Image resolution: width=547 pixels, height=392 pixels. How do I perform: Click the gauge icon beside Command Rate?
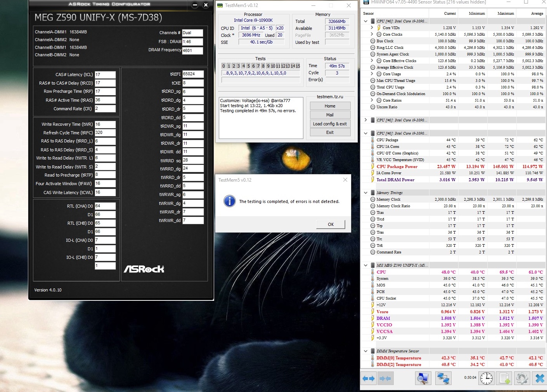click(x=373, y=252)
